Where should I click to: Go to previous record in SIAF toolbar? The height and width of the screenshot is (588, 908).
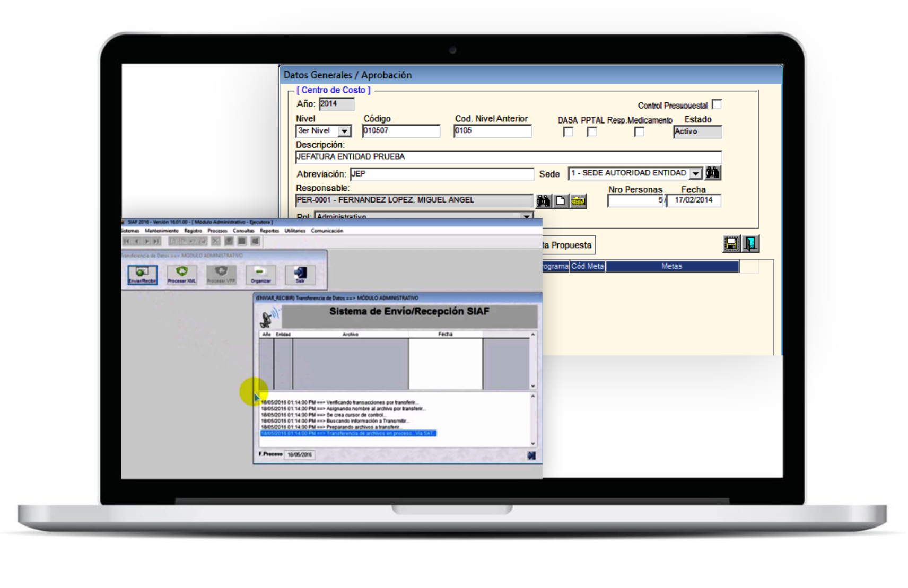tap(136, 241)
